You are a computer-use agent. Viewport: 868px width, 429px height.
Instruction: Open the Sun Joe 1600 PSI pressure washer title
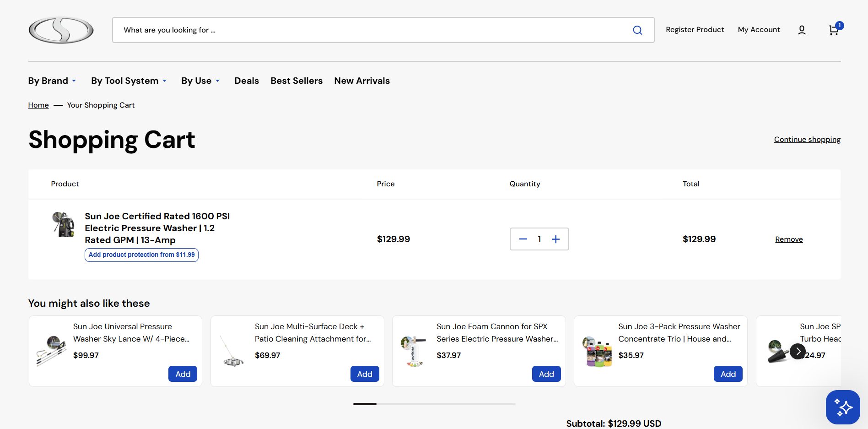[157, 228]
